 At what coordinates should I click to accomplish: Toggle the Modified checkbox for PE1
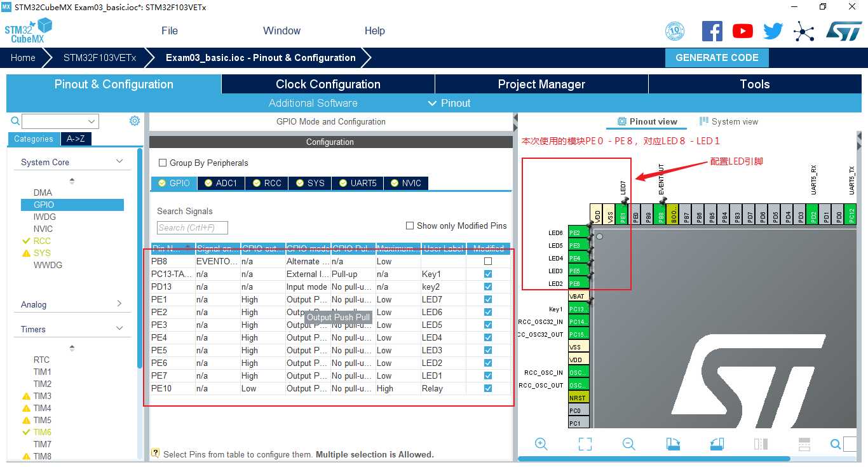[x=488, y=299]
